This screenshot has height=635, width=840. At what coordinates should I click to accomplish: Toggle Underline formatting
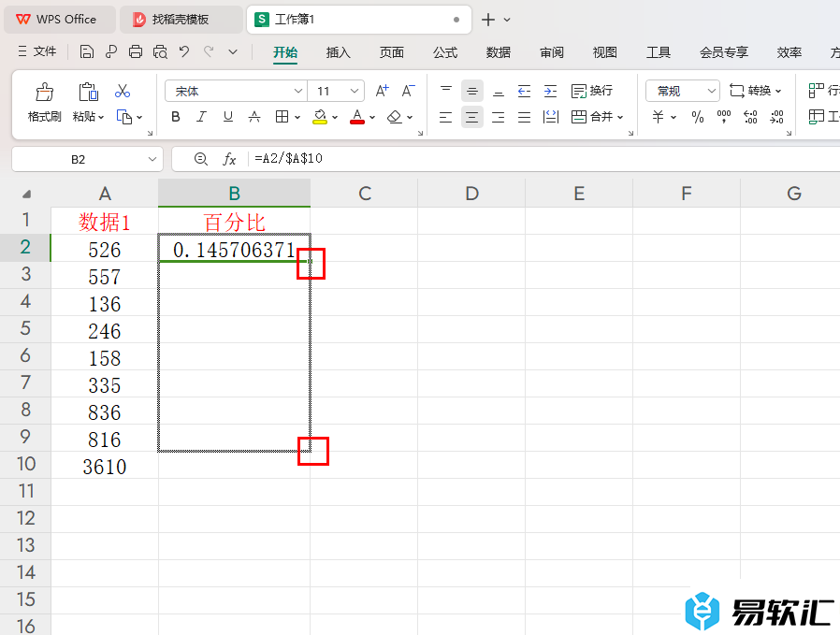click(x=228, y=117)
